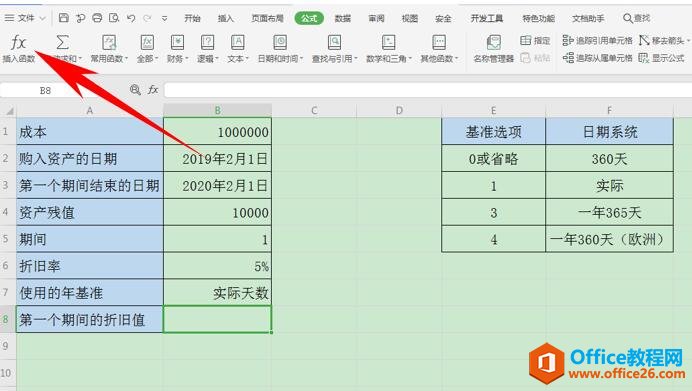Image resolution: width=692 pixels, height=391 pixels.
Task: Expand the quick access toolbar customize arrow
Action: (x=164, y=19)
